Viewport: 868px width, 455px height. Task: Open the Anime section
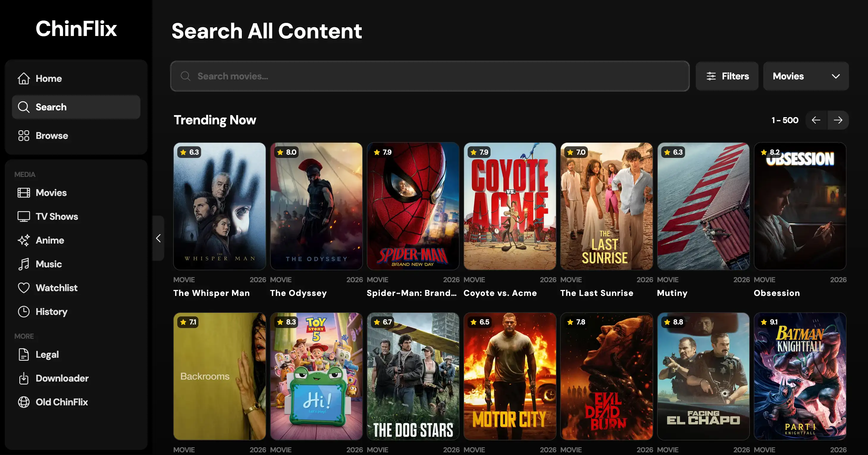(x=76, y=240)
